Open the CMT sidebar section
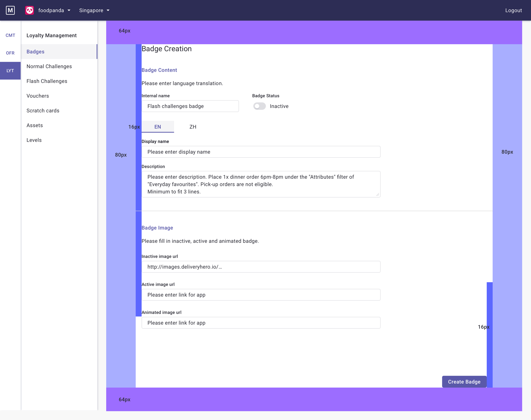The image size is (531, 420). pos(10,35)
